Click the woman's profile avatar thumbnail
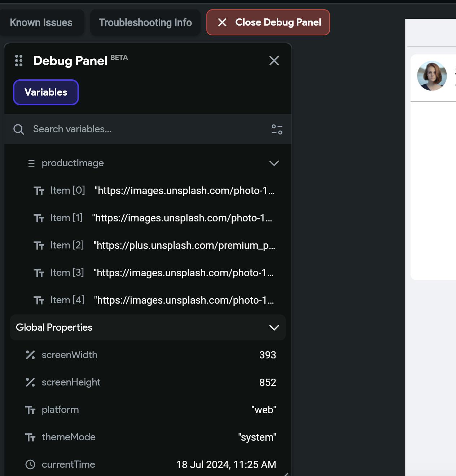456x476 pixels. (x=432, y=76)
